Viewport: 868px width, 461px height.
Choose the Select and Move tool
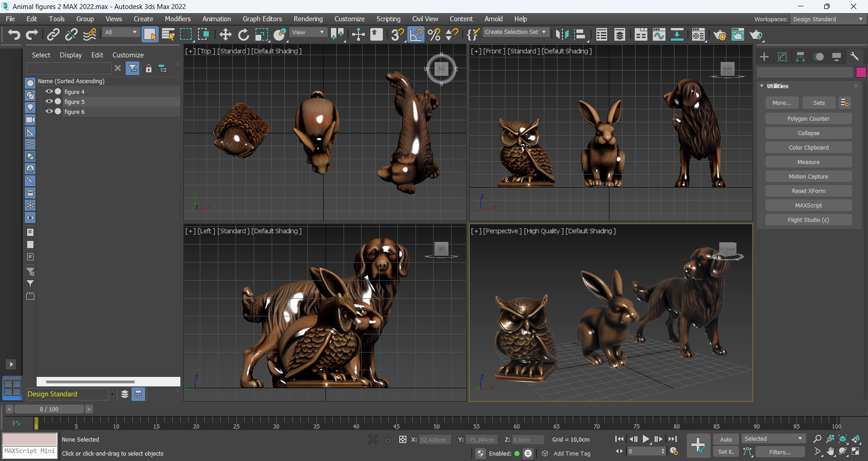pos(225,34)
